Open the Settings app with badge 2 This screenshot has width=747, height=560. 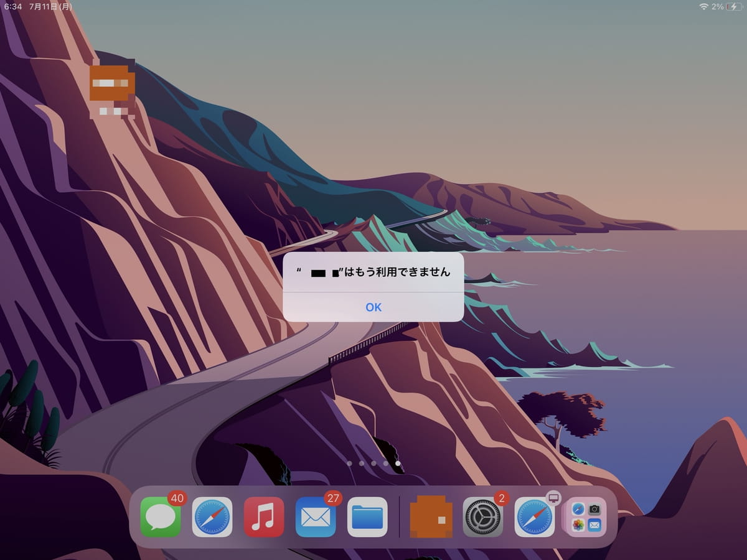[x=483, y=516]
